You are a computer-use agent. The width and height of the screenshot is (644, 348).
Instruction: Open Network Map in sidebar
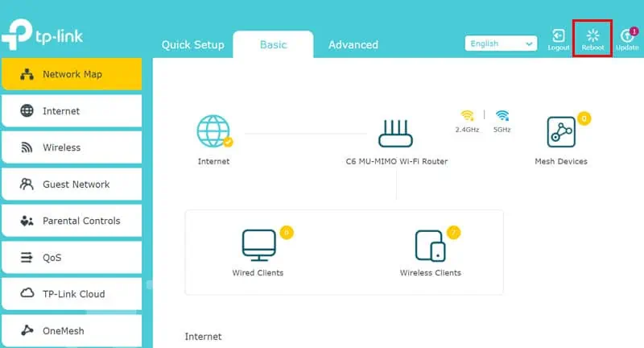click(x=72, y=74)
